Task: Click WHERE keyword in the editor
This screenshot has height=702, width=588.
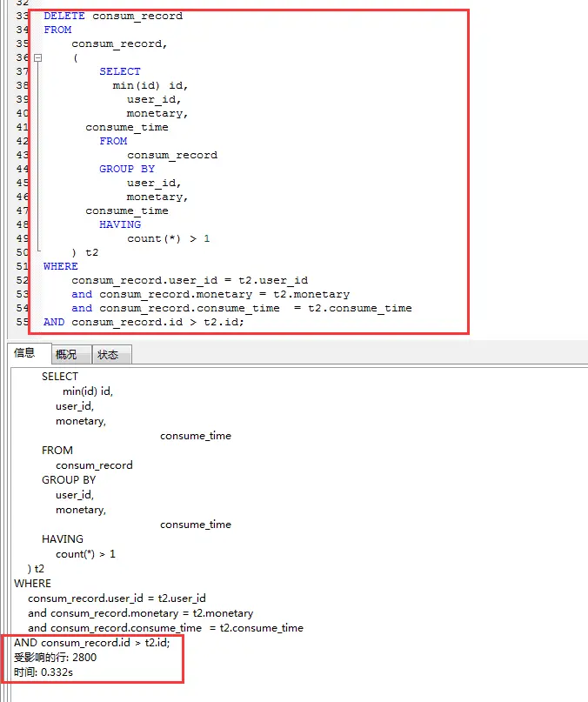Action: click(61, 266)
